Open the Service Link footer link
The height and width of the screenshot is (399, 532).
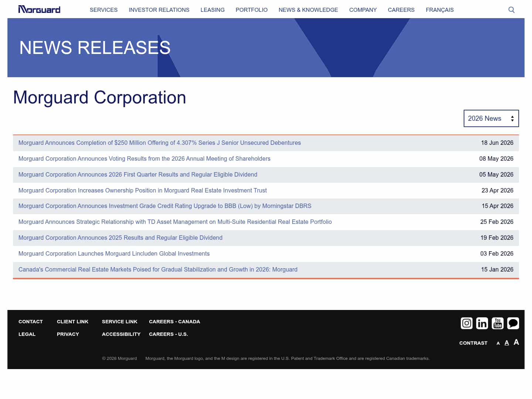click(x=120, y=321)
